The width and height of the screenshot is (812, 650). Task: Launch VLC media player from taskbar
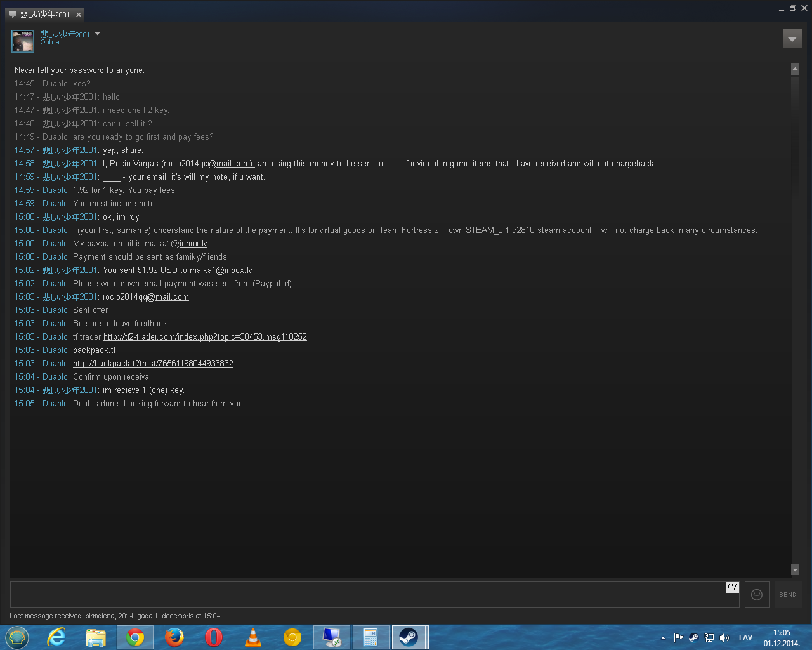253,637
